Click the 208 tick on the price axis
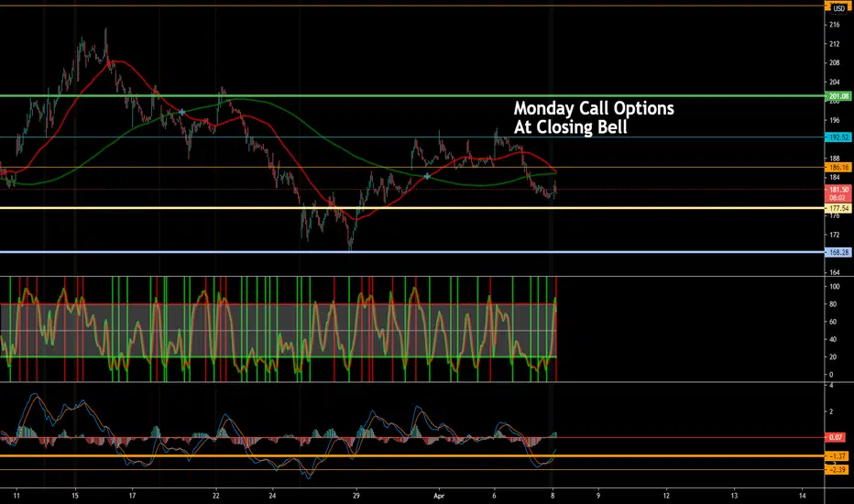The width and height of the screenshot is (854, 504). [835, 63]
